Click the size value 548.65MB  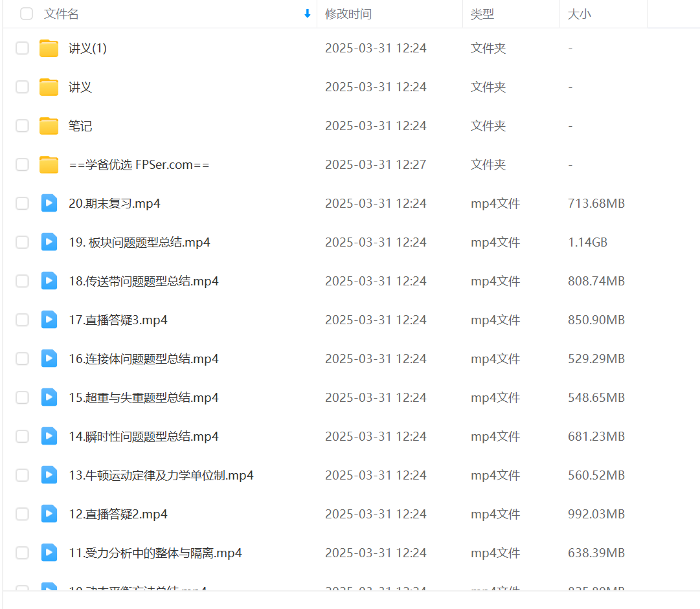pos(596,397)
